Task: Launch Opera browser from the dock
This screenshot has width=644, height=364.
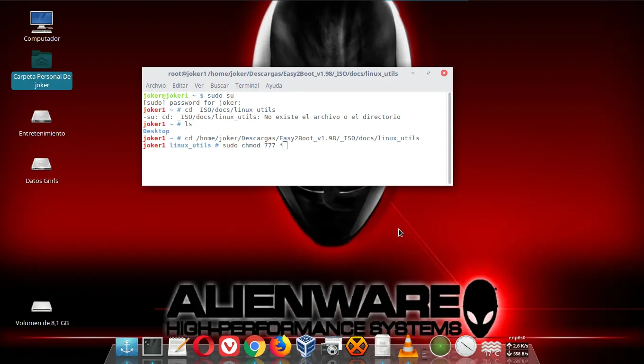Action: [x=203, y=346]
